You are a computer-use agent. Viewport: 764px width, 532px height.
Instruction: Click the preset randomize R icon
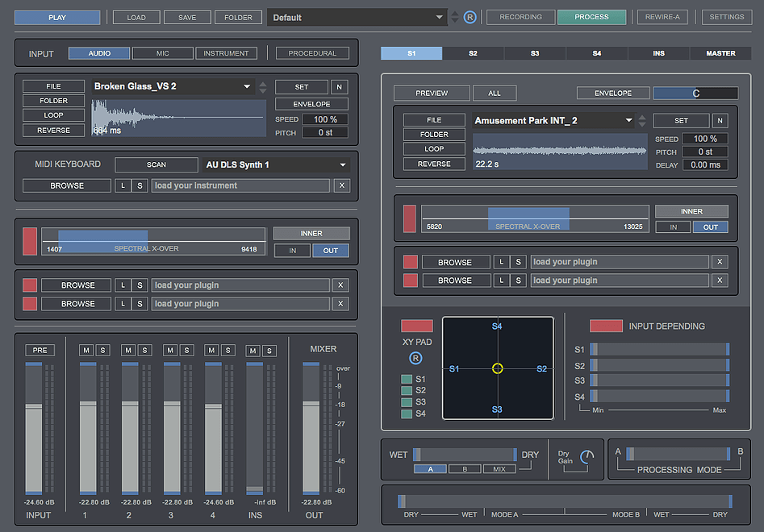point(470,16)
